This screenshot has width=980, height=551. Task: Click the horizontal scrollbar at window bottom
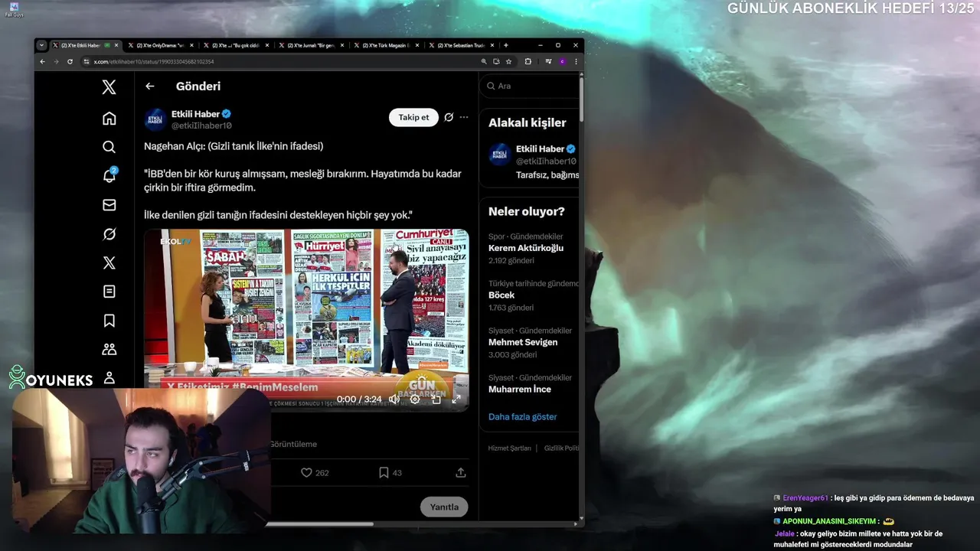(x=320, y=523)
